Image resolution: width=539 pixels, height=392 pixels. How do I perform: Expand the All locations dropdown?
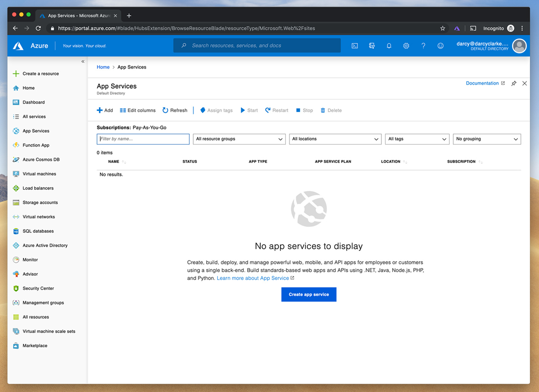[x=335, y=139]
